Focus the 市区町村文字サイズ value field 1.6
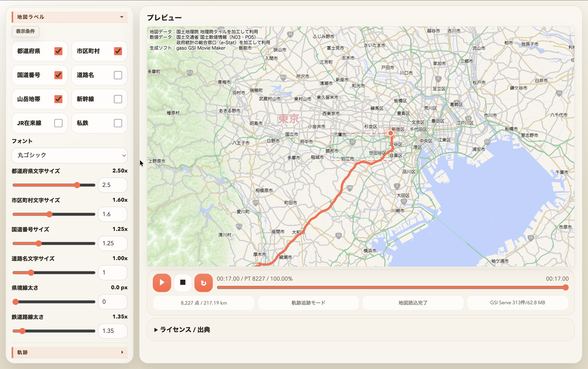The width and height of the screenshot is (588, 369). tap(113, 214)
